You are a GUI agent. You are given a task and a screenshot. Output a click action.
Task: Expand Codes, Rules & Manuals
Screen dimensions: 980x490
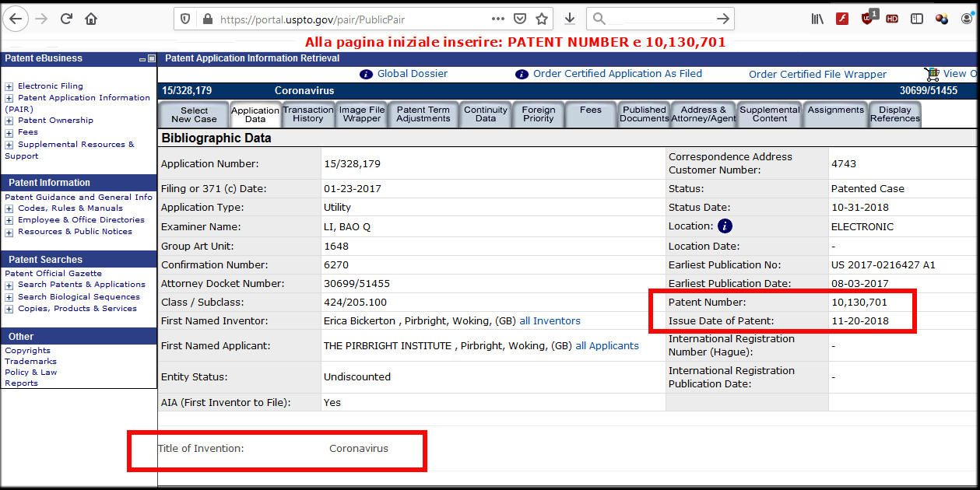[x=9, y=208]
